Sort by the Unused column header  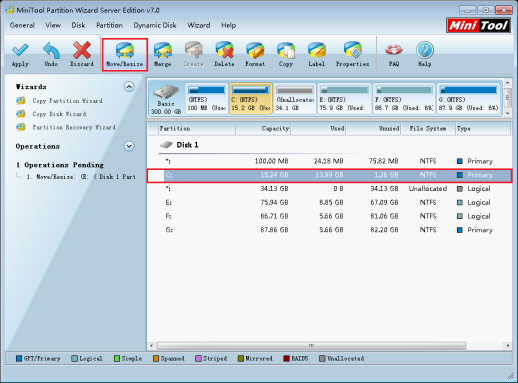[373, 129]
